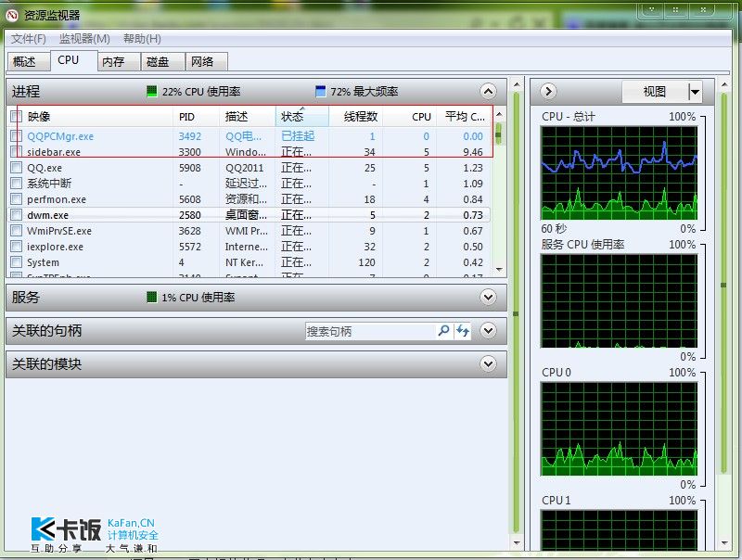Select the iexplore.exe process name
The height and width of the screenshot is (560, 742).
point(55,247)
